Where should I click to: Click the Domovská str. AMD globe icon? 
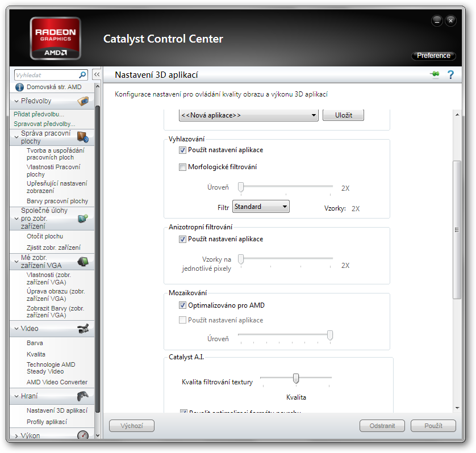coord(20,87)
